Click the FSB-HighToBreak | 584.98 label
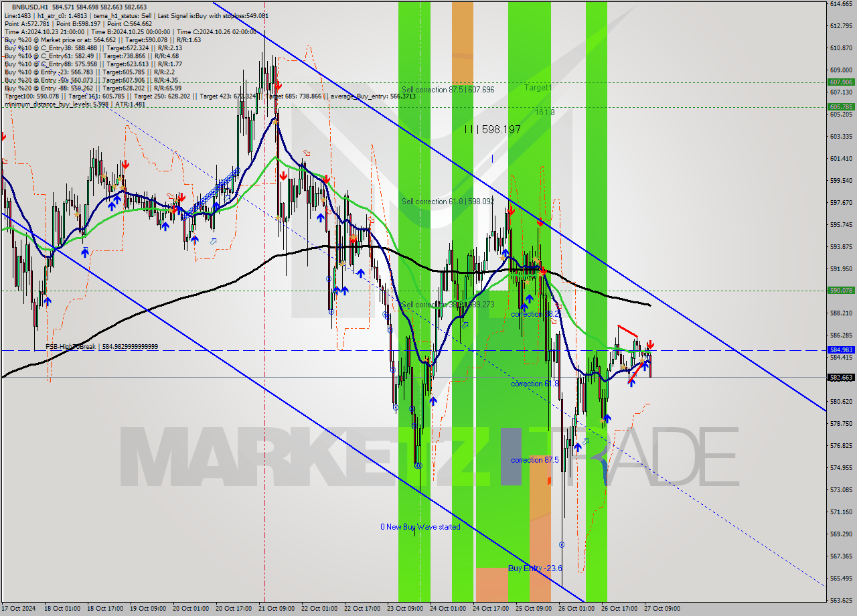 (x=102, y=347)
